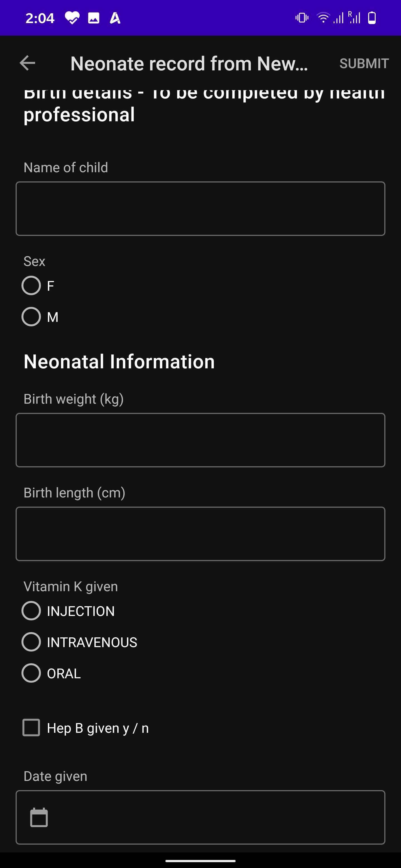Choose INJECTION for Vitamin K given
This screenshot has height=868, width=401.
point(31,611)
